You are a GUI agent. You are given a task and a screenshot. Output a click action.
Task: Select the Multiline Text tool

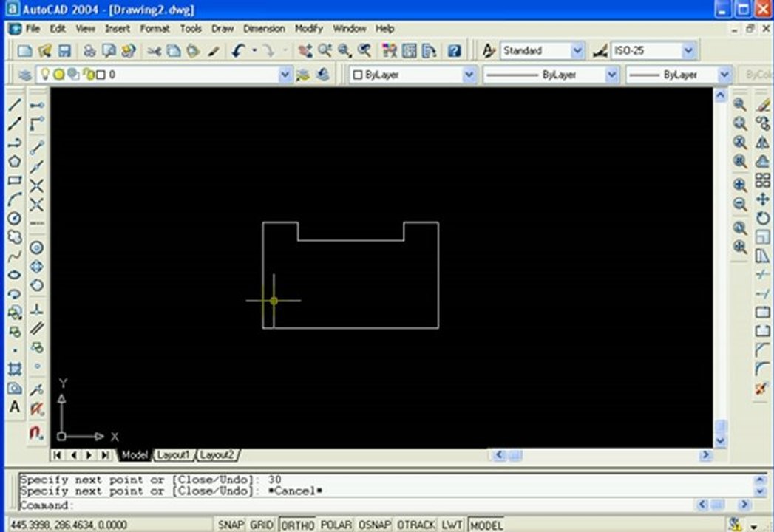tap(14, 407)
